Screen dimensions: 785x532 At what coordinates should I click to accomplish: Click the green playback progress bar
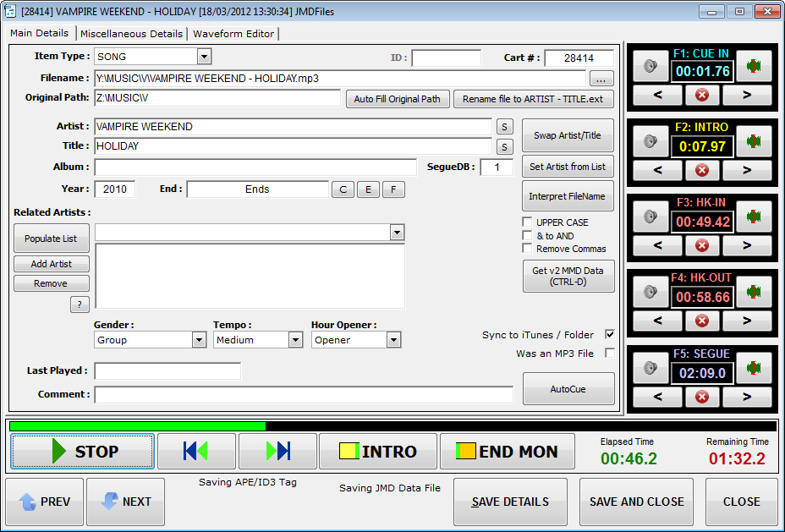pos(137,426)
